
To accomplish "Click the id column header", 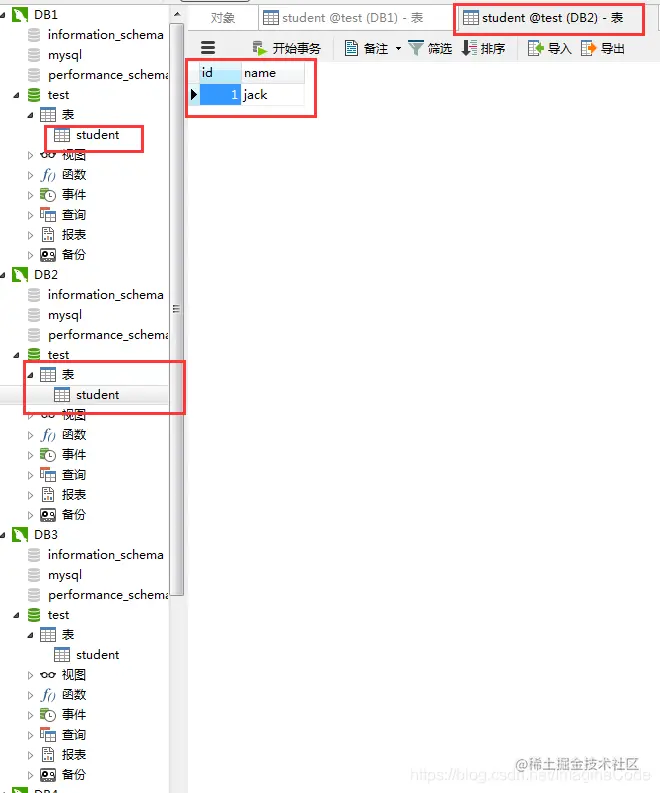I will click(x=220, y=73).
